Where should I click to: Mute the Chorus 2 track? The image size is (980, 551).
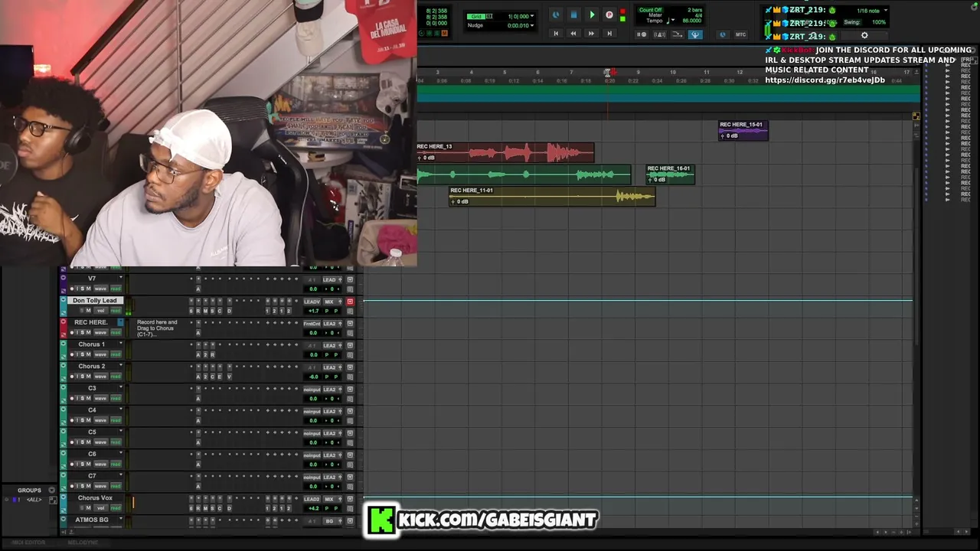pyautogui.click(x=88, y=377)
